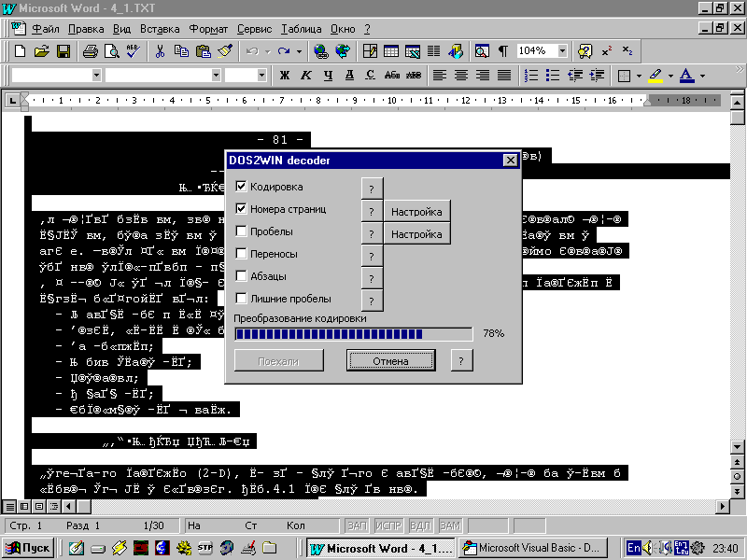
Task: Toggle the ИСПР status bar indicator
Action: [388, 525]
